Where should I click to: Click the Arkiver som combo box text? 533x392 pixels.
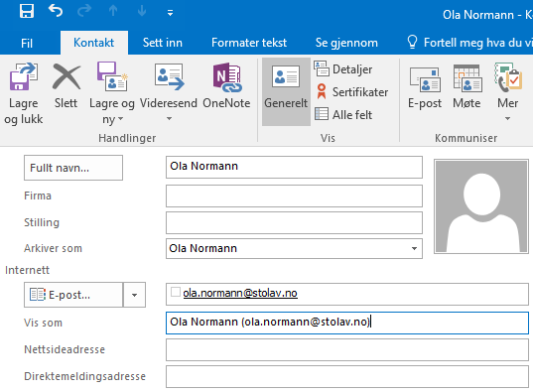click(x=202, y=248)
